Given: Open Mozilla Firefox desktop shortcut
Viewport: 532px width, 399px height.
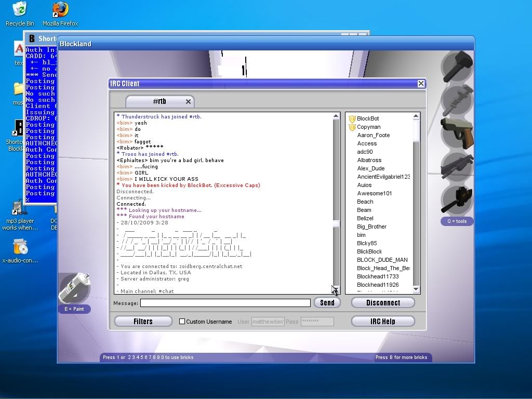Looking at the screenshot, I should click(60, 14).
